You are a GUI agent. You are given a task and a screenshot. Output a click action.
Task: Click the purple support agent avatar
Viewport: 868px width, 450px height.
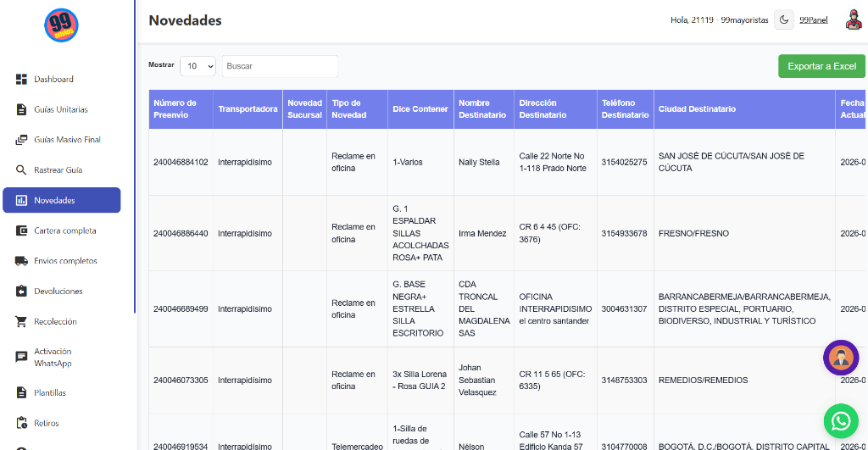840,358
